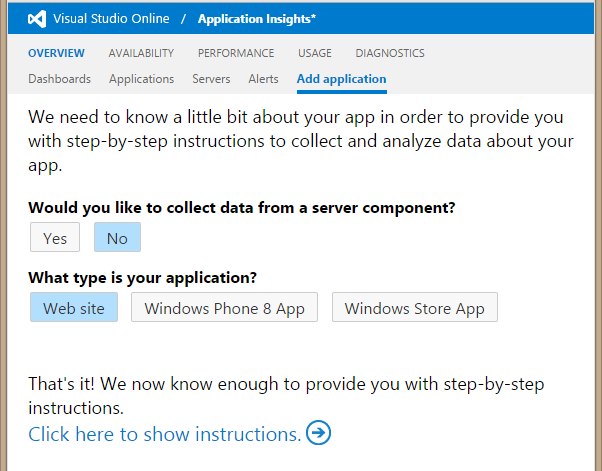Screen dimensions: 602x471
Task: Click the Application Insights title in header
Action: point(257,19)
